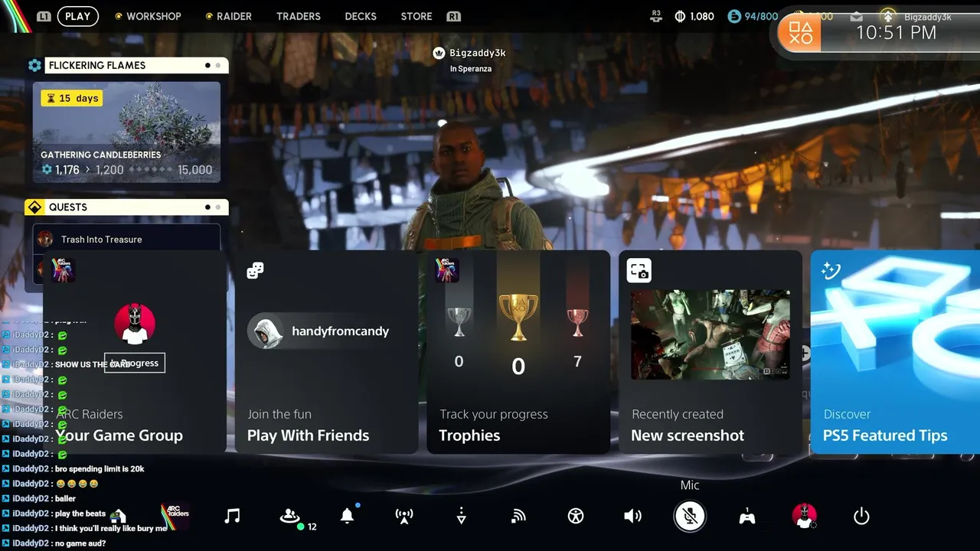Open the Music control icon
Viewport: 980px width, 551px height.
click(232, 516)
